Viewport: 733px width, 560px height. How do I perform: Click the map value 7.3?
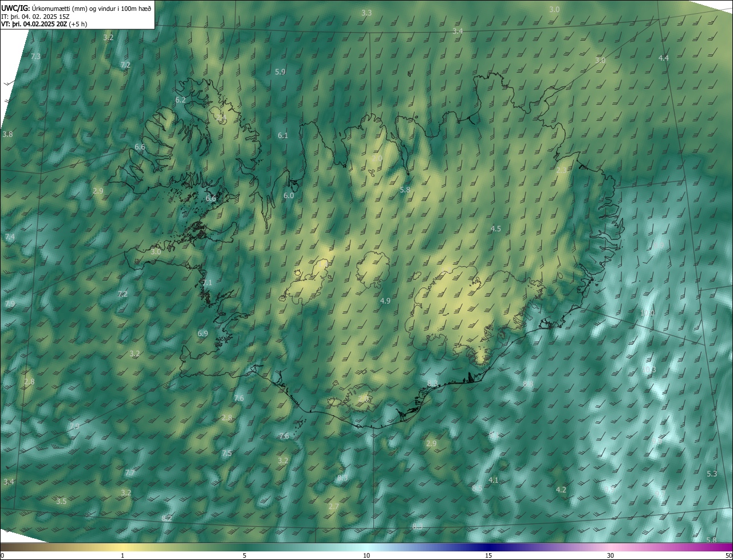(36, 56)
